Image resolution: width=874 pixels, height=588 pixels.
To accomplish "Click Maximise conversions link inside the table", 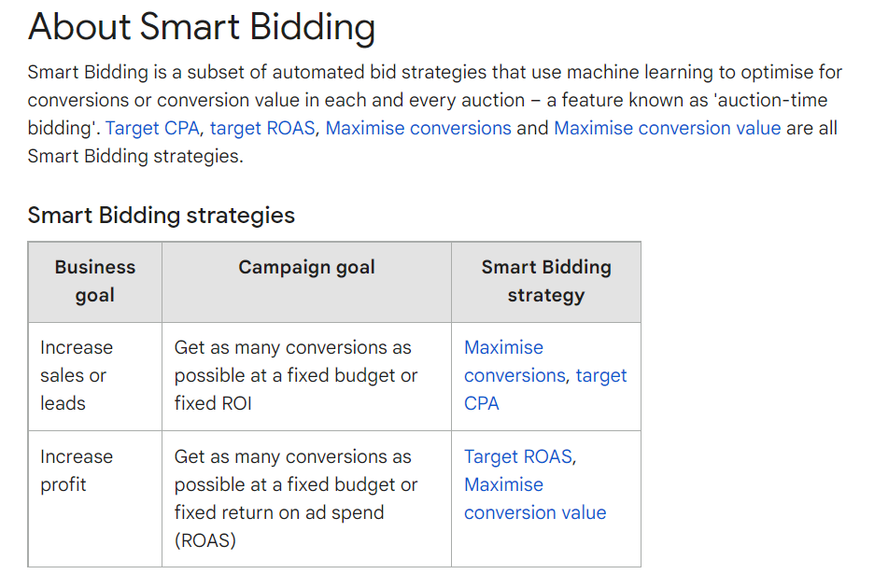I will 514,361.
